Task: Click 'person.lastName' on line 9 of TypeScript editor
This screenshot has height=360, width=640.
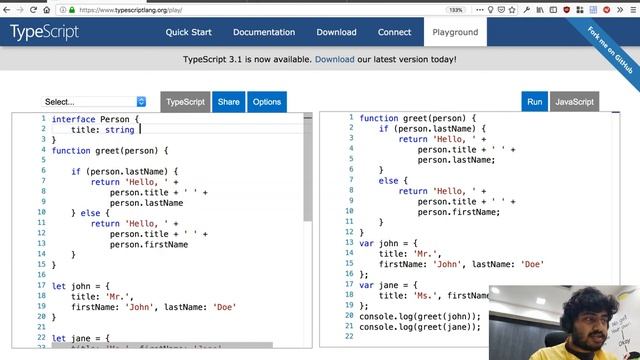Action: point(146,203)
